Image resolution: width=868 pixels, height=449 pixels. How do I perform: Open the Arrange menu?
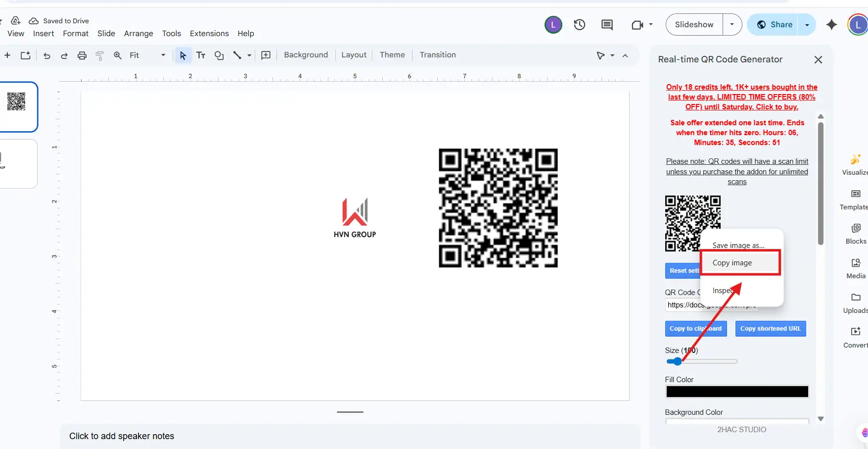(138, 34)
